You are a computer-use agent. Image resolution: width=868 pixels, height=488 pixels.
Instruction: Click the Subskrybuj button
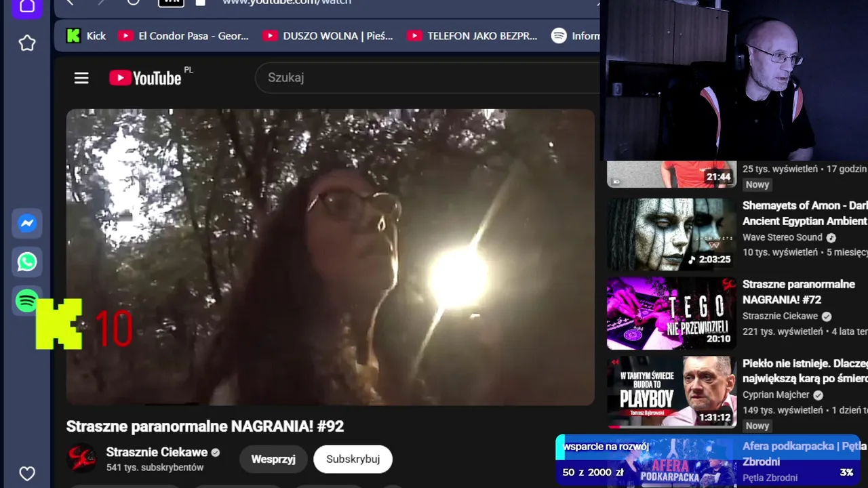tap(353, 459)
